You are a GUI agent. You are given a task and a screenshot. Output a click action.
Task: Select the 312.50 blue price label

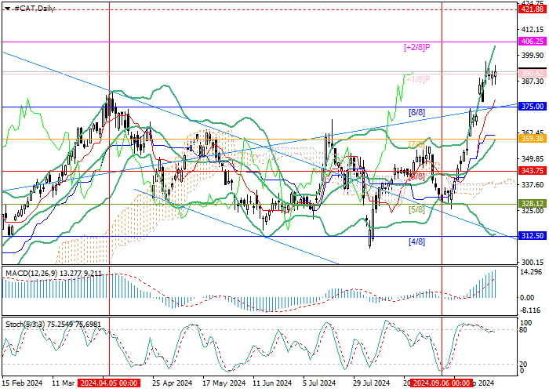(533, 236)
